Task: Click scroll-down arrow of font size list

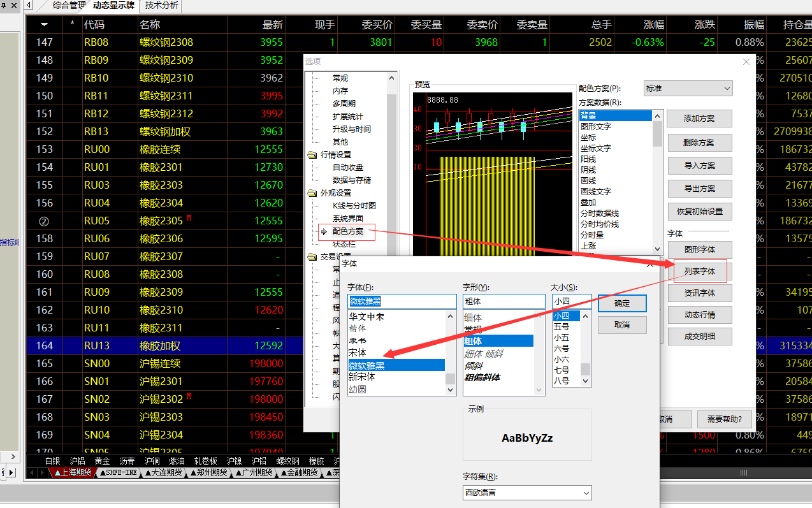Action: click(x=585, y=381)
